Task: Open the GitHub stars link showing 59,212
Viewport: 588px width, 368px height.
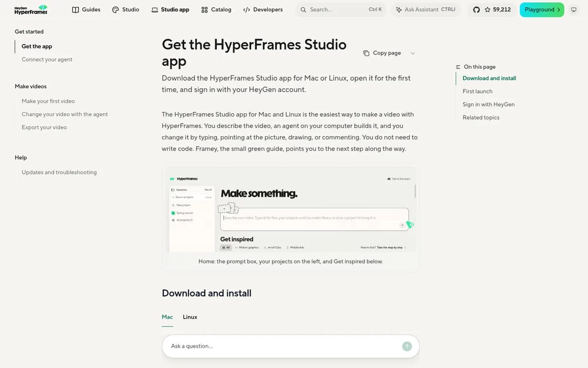Action: coord(492,9)
